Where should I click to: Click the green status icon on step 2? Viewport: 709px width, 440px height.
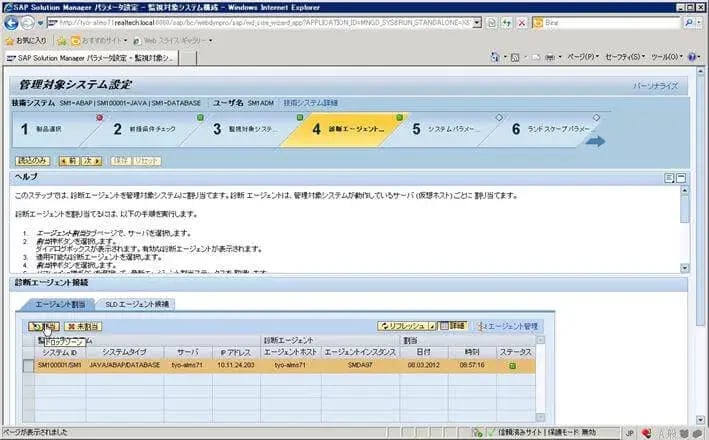(200, 118)
